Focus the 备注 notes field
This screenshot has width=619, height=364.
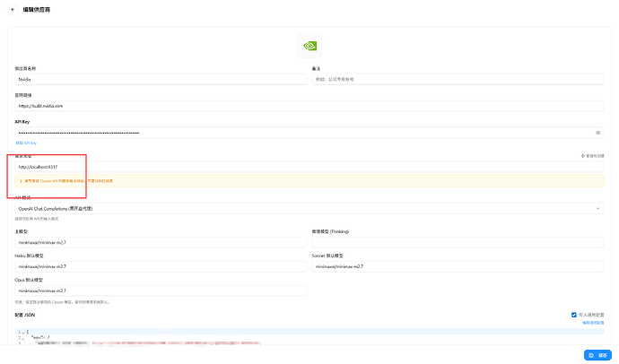458,79
